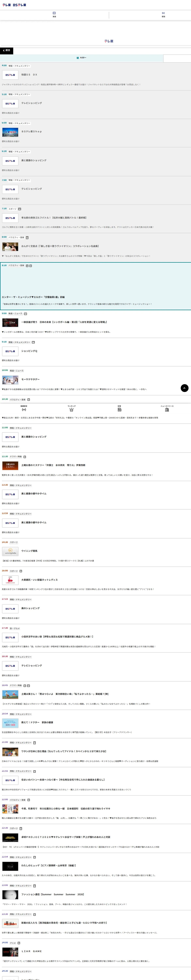
Task: Open 記事 in bottom navigation
Action: (x=119, y=408)
